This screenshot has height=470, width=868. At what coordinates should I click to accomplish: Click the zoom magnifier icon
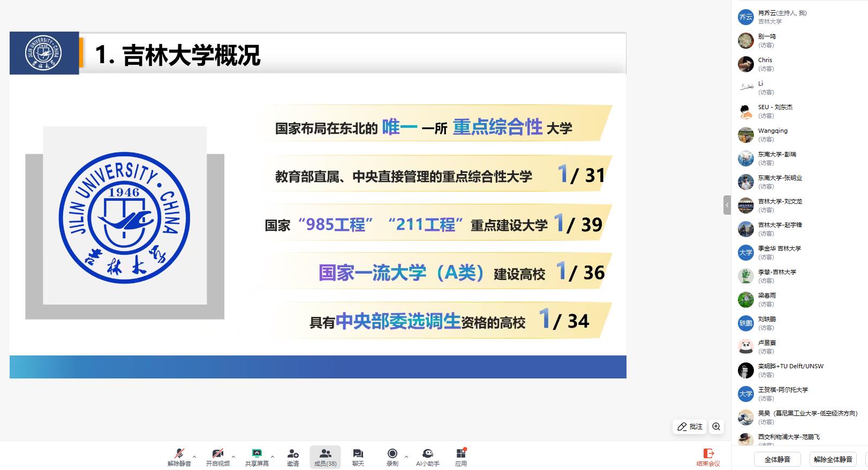point(716,427)
